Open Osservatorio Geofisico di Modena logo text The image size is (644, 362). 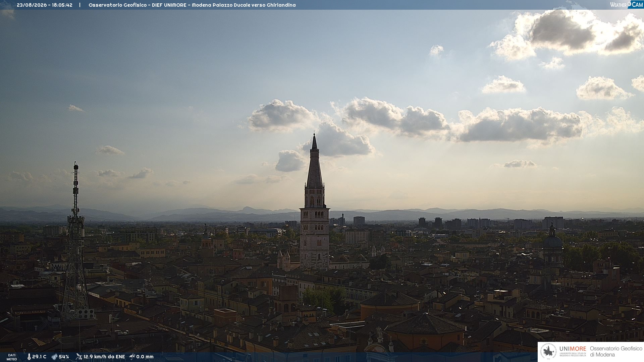616,352
